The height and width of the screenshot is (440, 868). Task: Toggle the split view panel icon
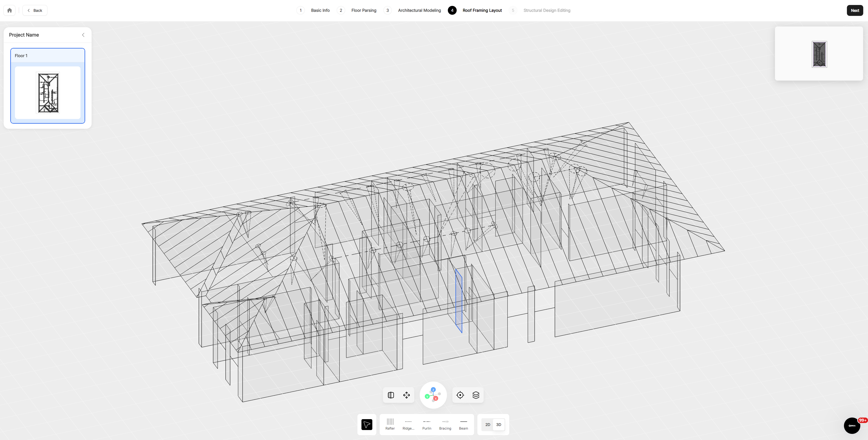point(391,395)
